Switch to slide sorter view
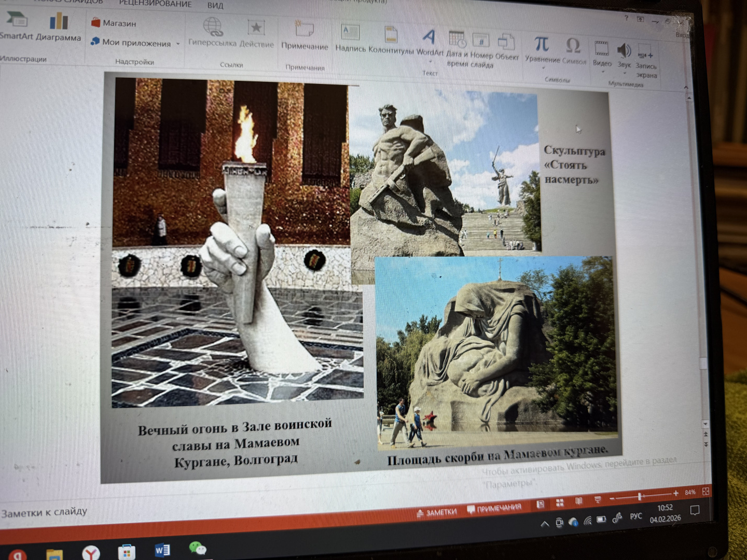Viewport: 747px width, 560px height. pyautogui.click(x=560, y=502)
